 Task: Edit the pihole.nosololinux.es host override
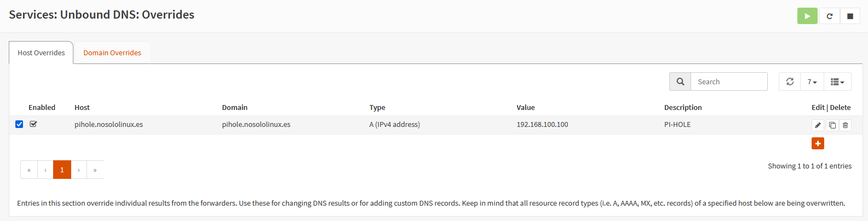818,125
